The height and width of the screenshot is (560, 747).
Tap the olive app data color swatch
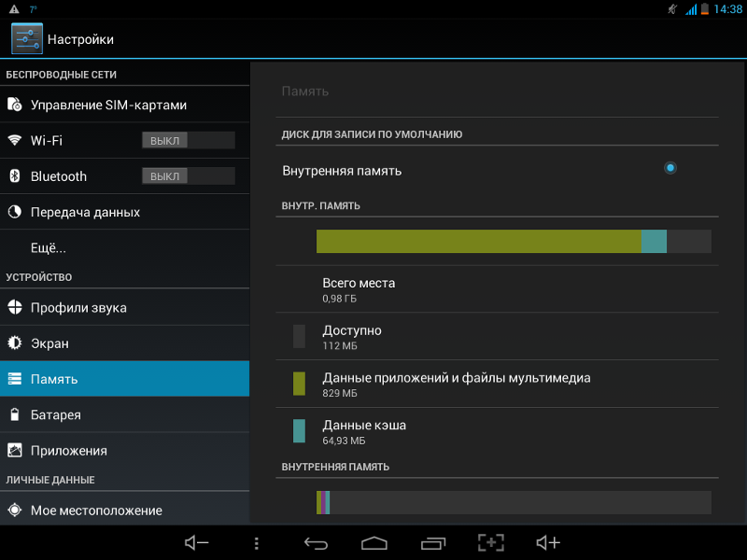(299, 384)
